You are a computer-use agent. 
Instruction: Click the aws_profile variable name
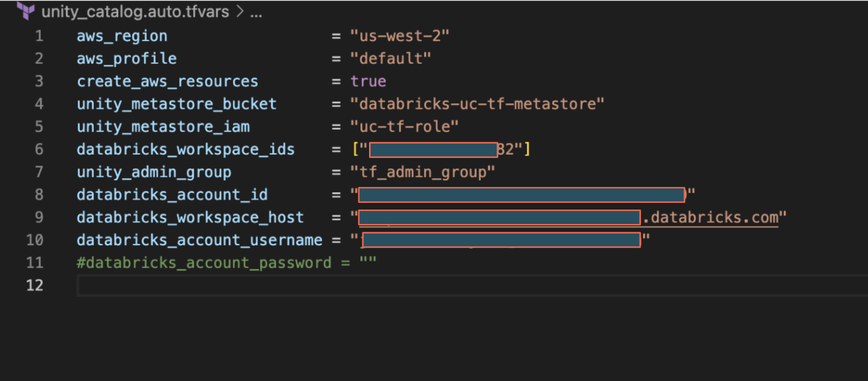(127, 59)
